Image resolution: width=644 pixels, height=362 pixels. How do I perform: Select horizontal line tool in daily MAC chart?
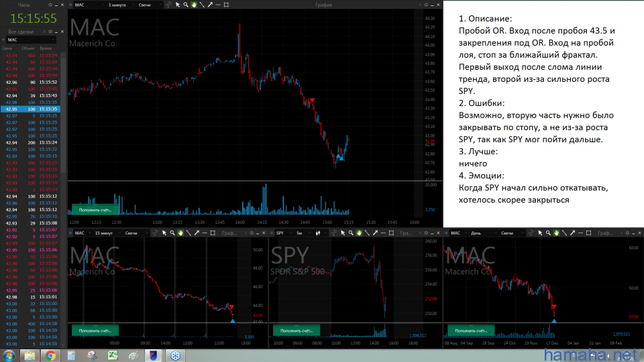[580, 233]
